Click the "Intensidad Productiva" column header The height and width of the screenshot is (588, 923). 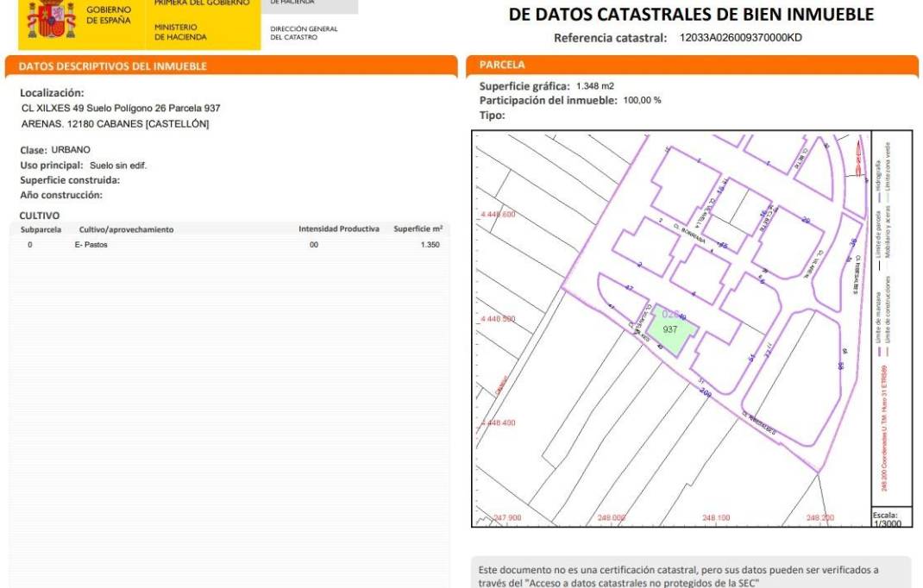coord(339,229)
